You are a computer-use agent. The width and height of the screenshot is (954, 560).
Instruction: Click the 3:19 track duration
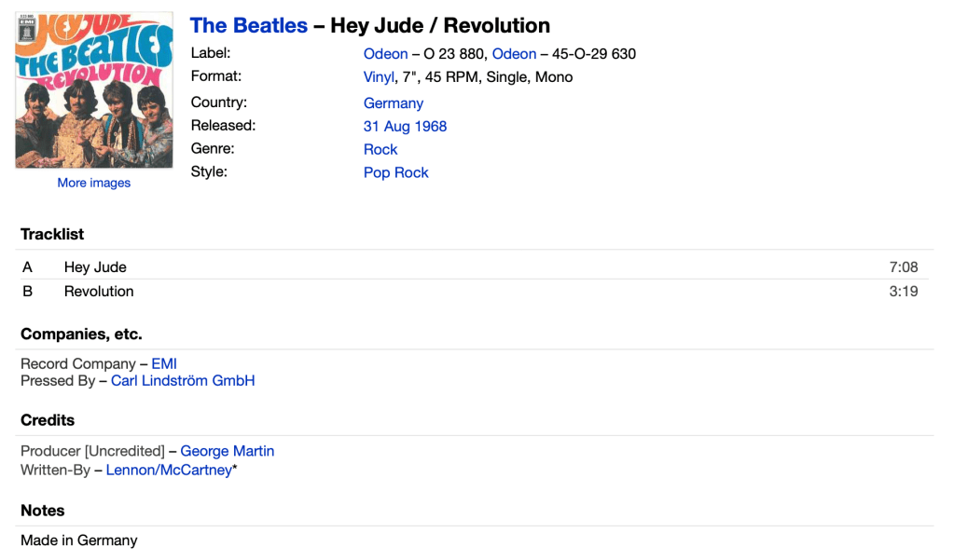(x=904, y=292)
